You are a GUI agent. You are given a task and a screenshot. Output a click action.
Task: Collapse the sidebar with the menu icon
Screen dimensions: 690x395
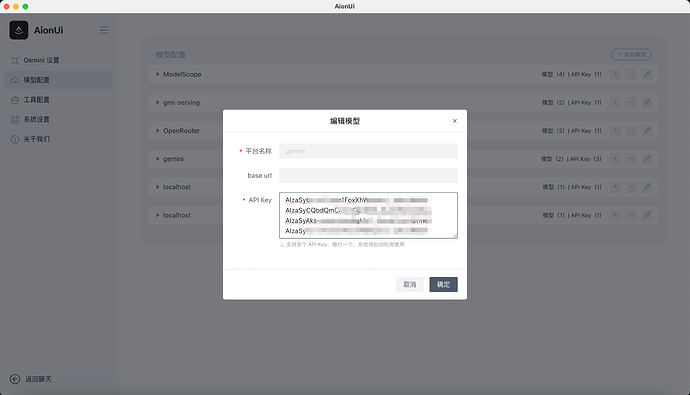point(104,30)
